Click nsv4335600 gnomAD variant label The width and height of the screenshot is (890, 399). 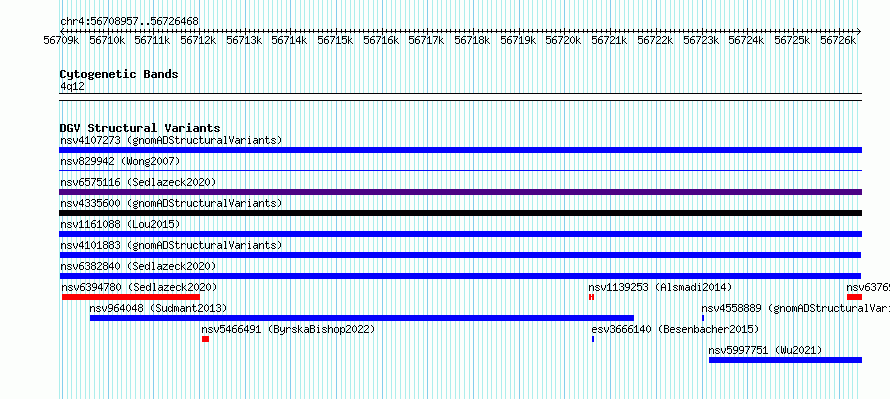171,203
